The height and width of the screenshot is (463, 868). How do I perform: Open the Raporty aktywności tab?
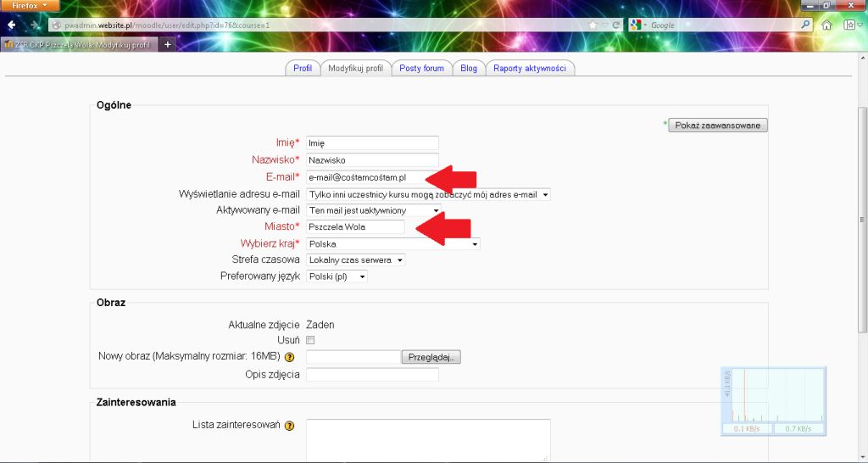[x=529, y=69]
